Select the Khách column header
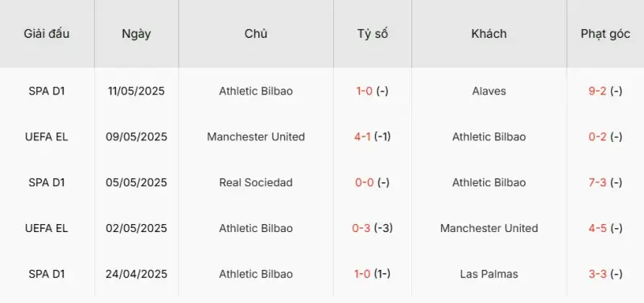The image size is (644, 303). [489, 34]
